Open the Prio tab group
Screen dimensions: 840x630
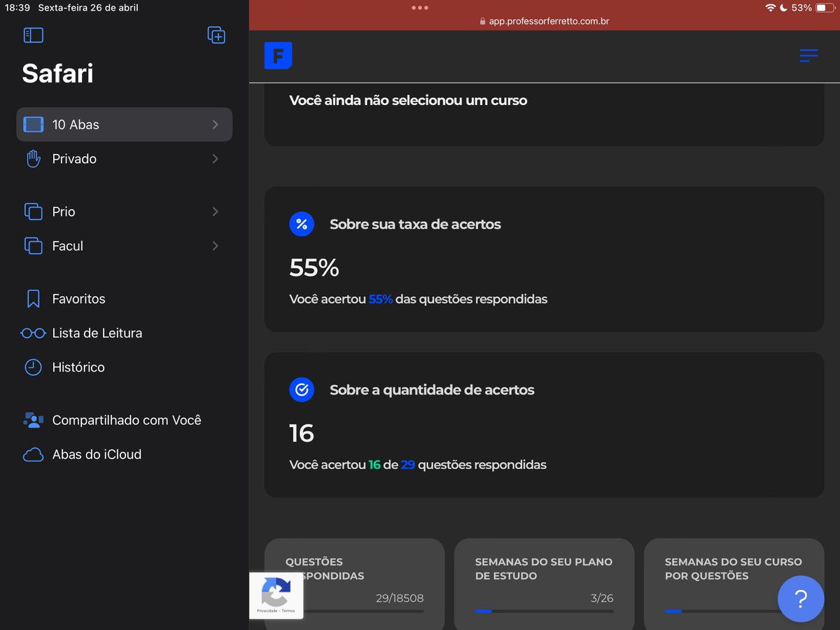pos(125,211)
